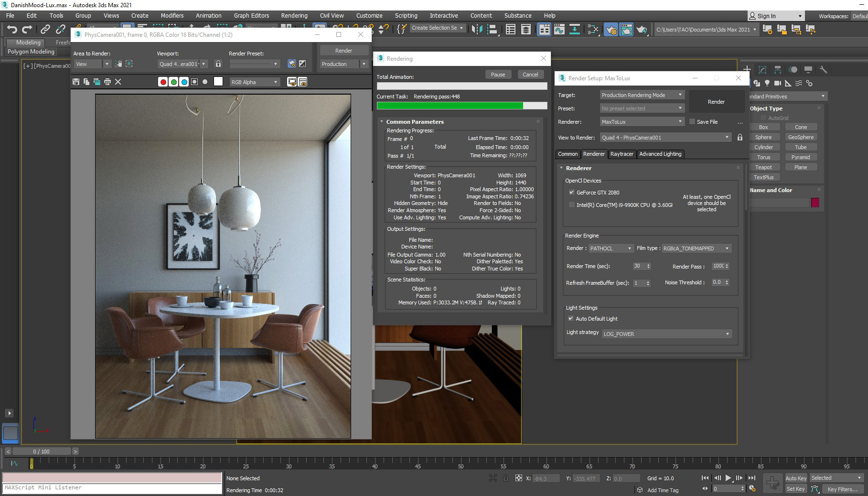Clear the rendered frame with the X icon

pyautogui.click(x=118, y=82)
